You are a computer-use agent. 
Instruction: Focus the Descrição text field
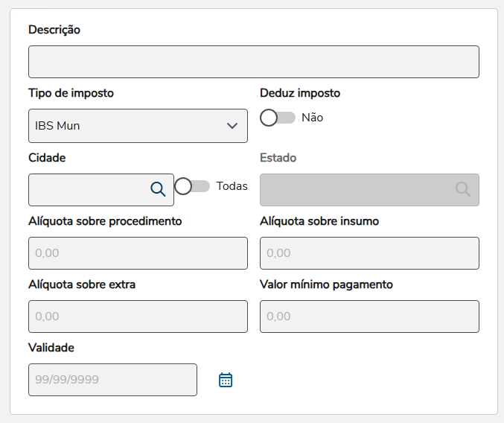[x=253, y=62]
